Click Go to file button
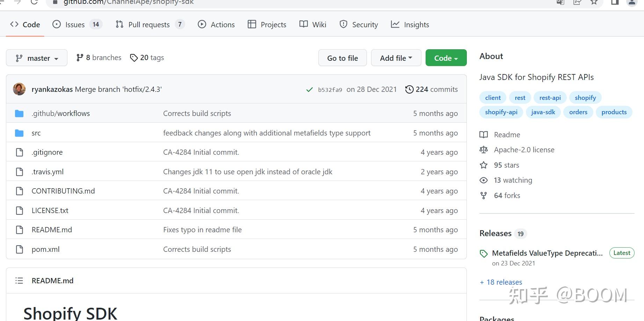The image size is (644, 321). coord(342,58)
